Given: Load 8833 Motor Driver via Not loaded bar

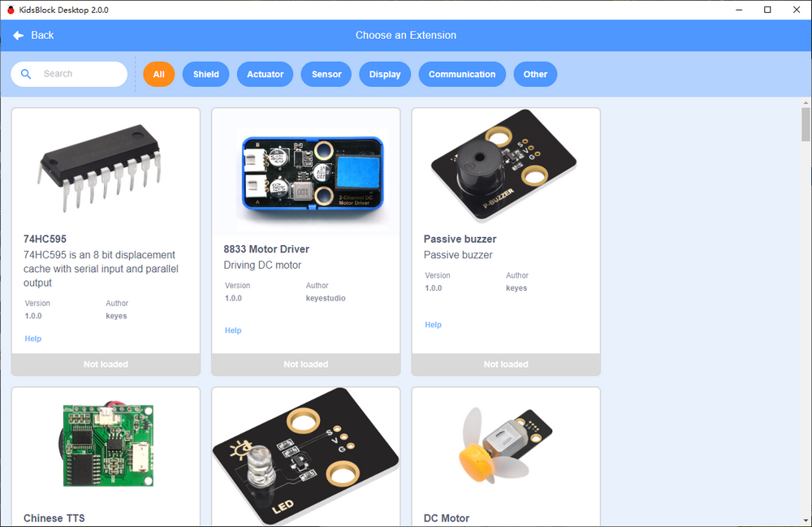Looking at the screenshot, I should point(305,365).
